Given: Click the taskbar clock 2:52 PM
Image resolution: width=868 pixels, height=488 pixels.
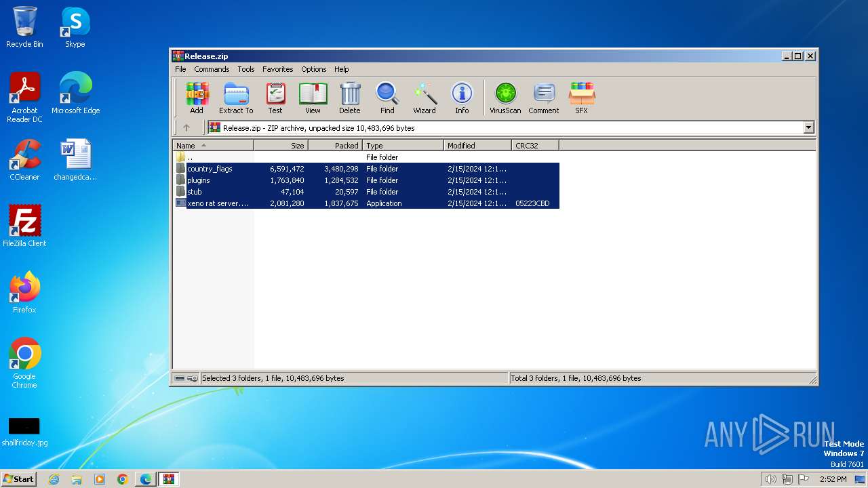Looking at the screenshot, I should [x=833, y=479].
